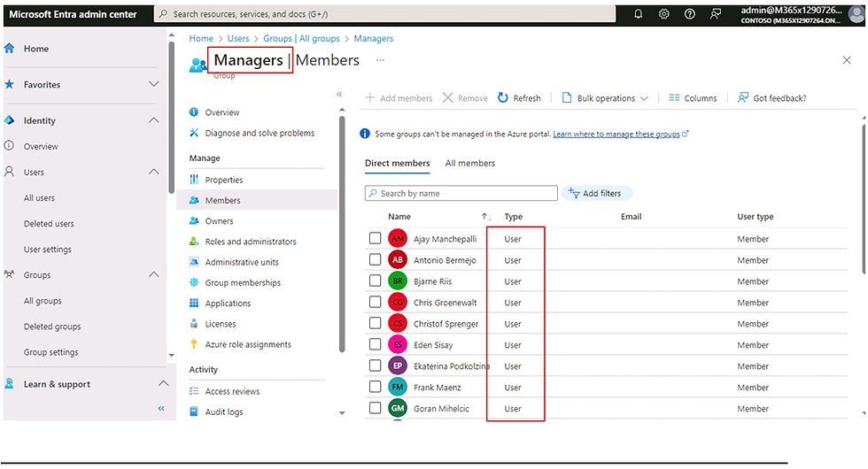Open more options ellipsis beside Members title
The height and width of the screenshot is (469, 868).
tap(380, 60)
